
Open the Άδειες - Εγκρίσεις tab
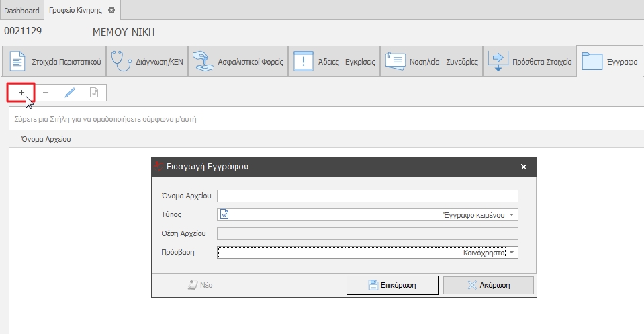pos(334,61)
